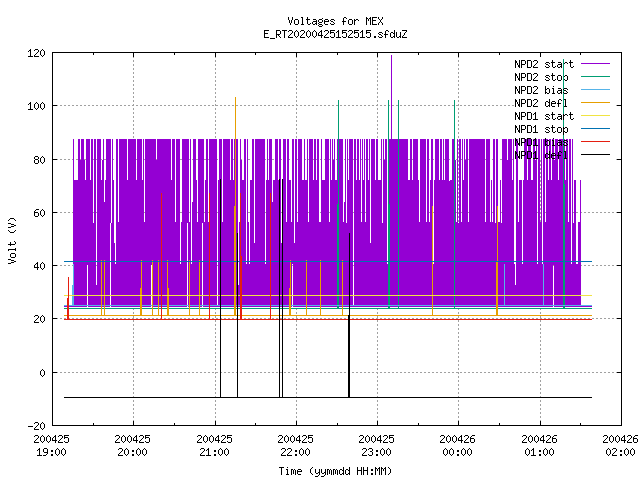Click the x-axis tick '200426 02:00'

[x=620, y=446]
